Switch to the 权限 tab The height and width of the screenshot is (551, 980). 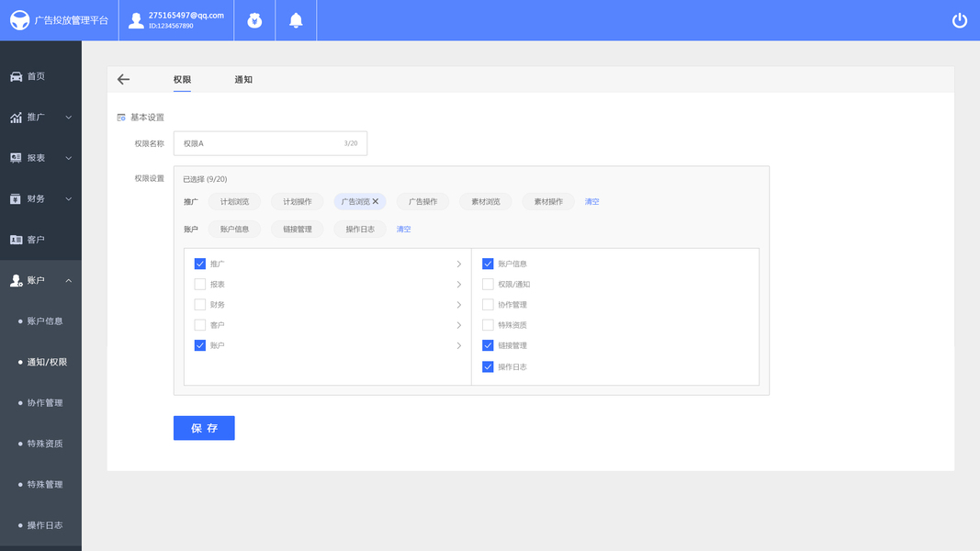click(182, 79)
